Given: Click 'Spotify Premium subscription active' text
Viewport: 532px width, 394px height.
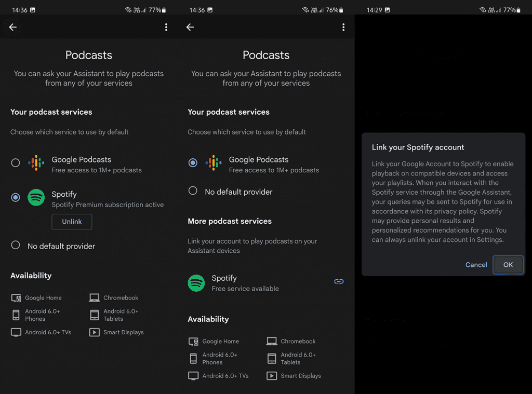Looking at the screenshot, I should point(108,205).
